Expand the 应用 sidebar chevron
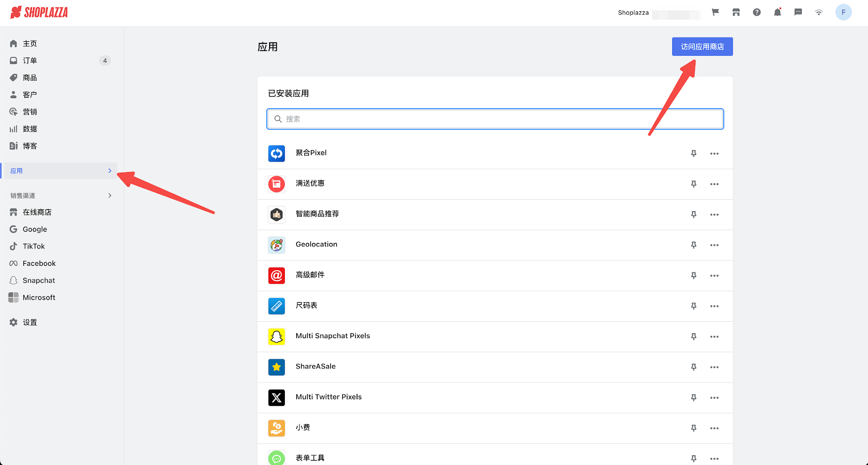 point(110,170)
